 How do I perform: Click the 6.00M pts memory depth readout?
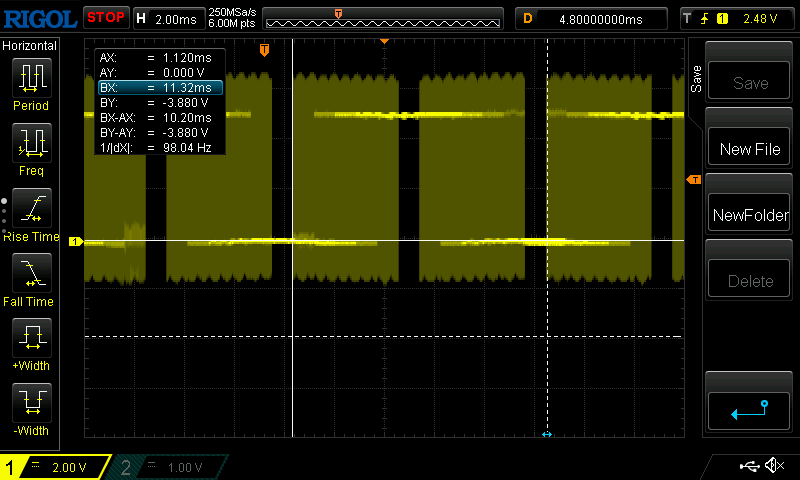pos(232,23)
